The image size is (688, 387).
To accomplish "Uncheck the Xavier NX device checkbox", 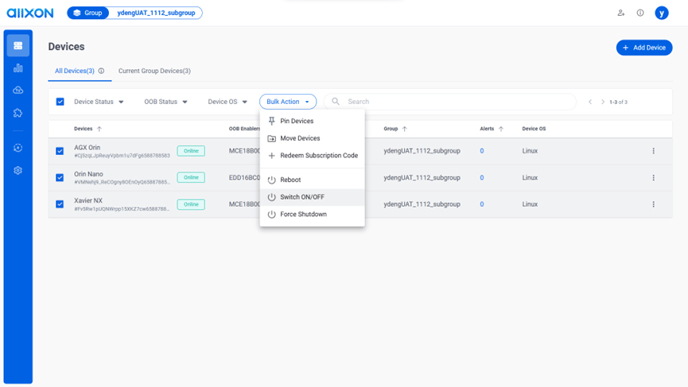I will [x=60, y=204].
